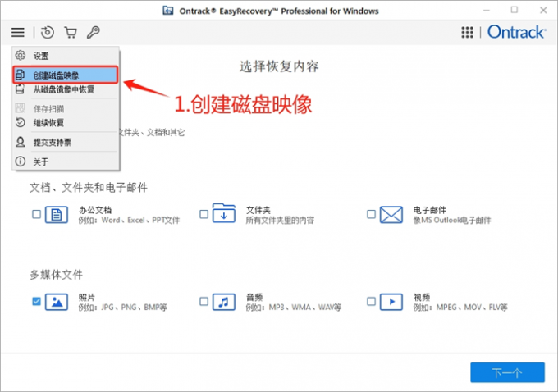The image size is (558, 392).
Task: Select the 设置 menu entry
Action: pos(65,56)
